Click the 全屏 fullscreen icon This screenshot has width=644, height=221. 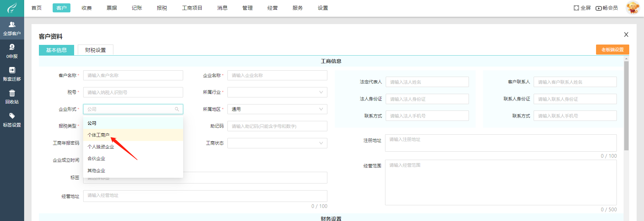[576, 8]
